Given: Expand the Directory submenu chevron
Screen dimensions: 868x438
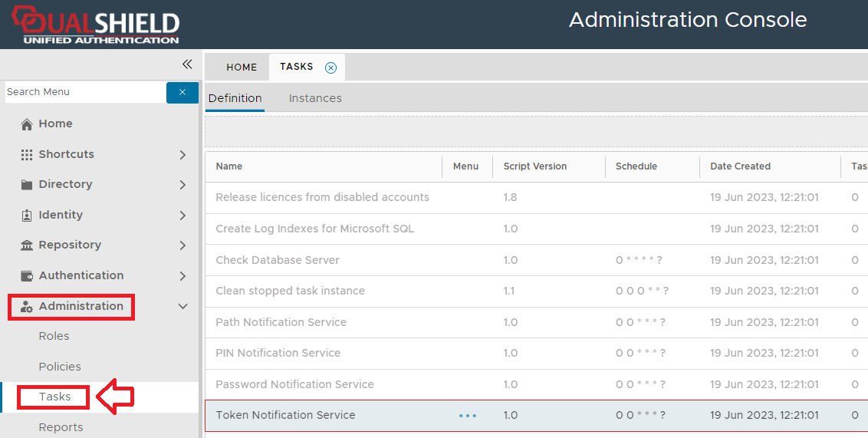Looking at the screenshot, I should 182,185.
